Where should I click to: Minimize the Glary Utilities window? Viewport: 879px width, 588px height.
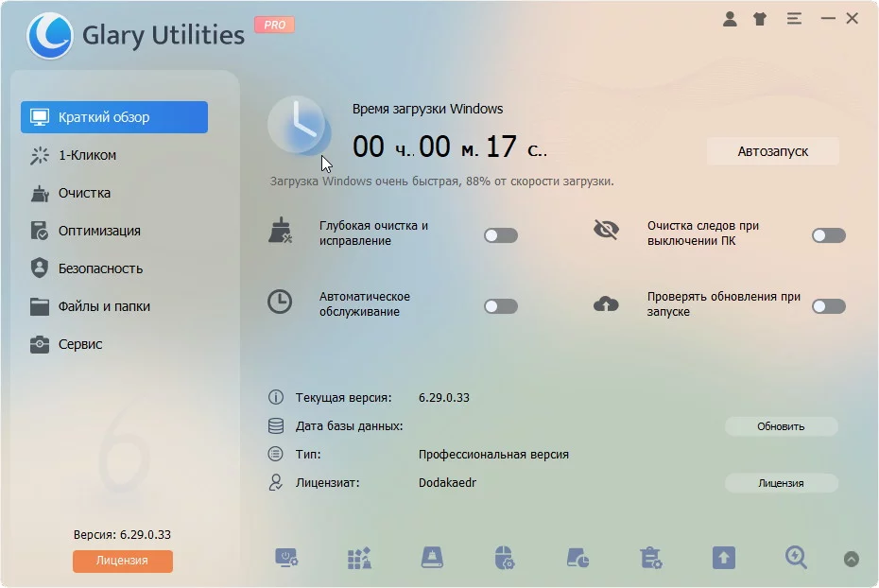828,19
